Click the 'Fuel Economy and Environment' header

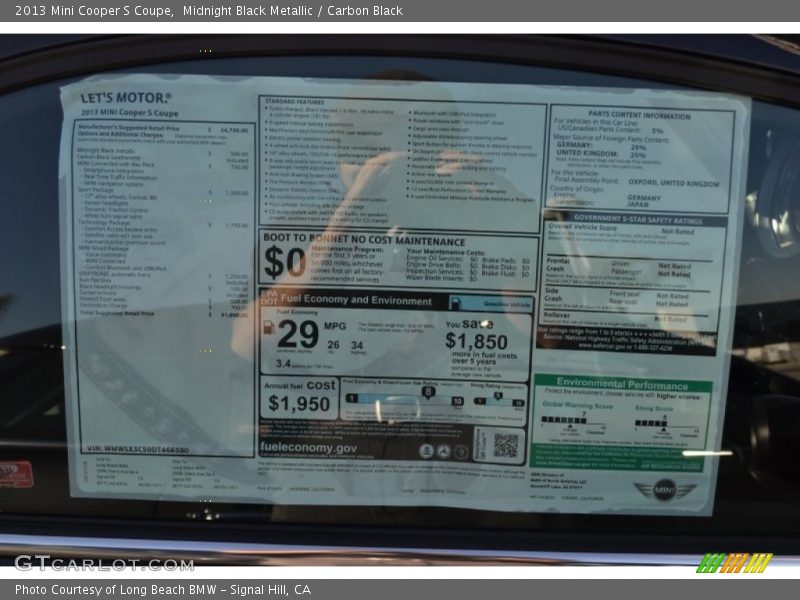356,300
